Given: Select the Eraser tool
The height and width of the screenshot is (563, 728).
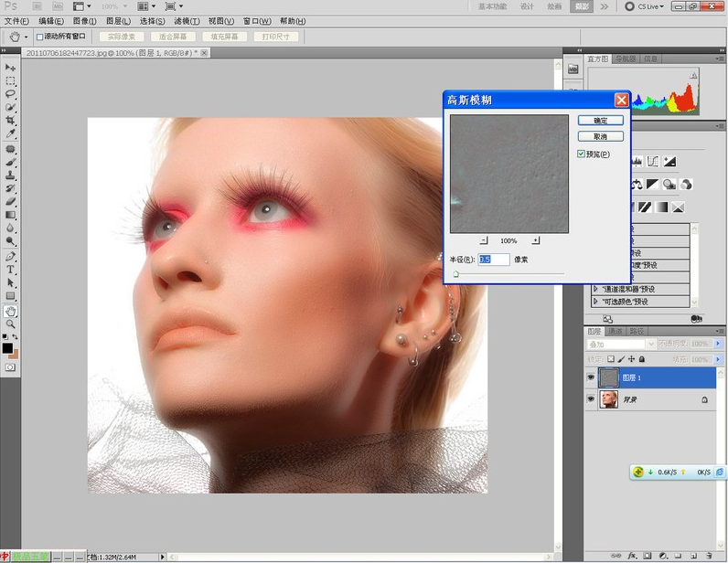Looking at the screenshot, I should [10, 201].
